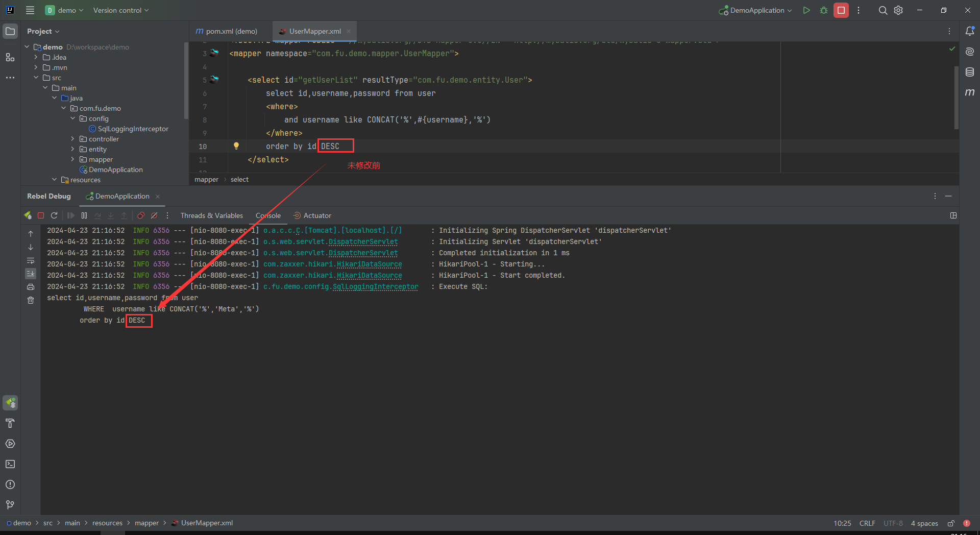Click the Problems exclamation icon in sidebar

tap(10, 484)
